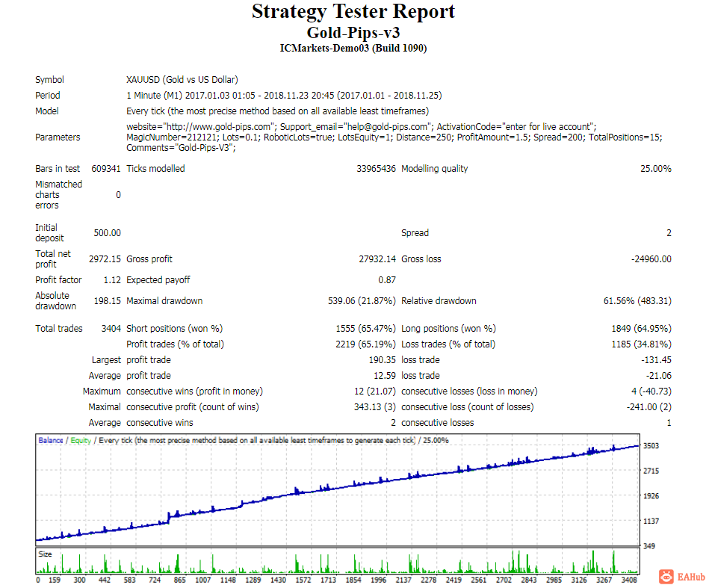Click the Comments="Gold-Pips-V3" parameter line
Screen dimensions: 712x588
[181, 148]
